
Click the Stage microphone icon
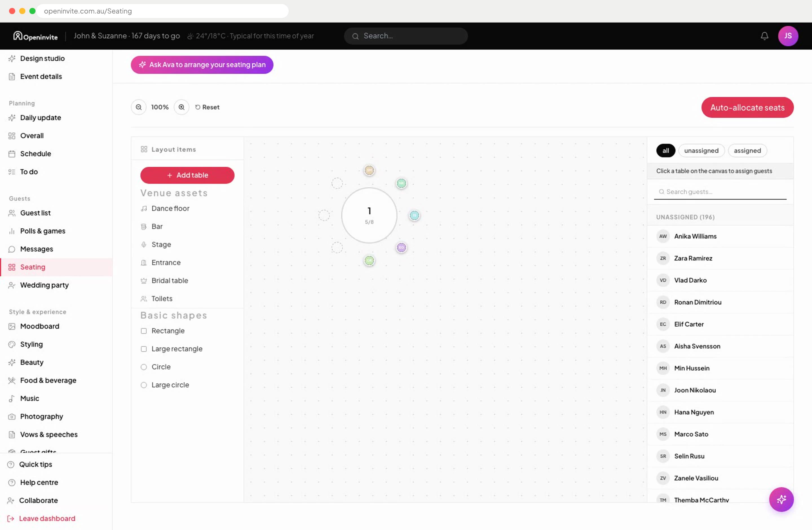(144, 244)
